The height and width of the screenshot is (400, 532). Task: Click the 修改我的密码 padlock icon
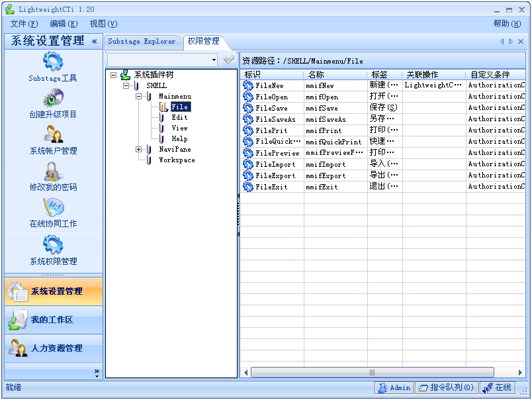[x=53, y=171]
